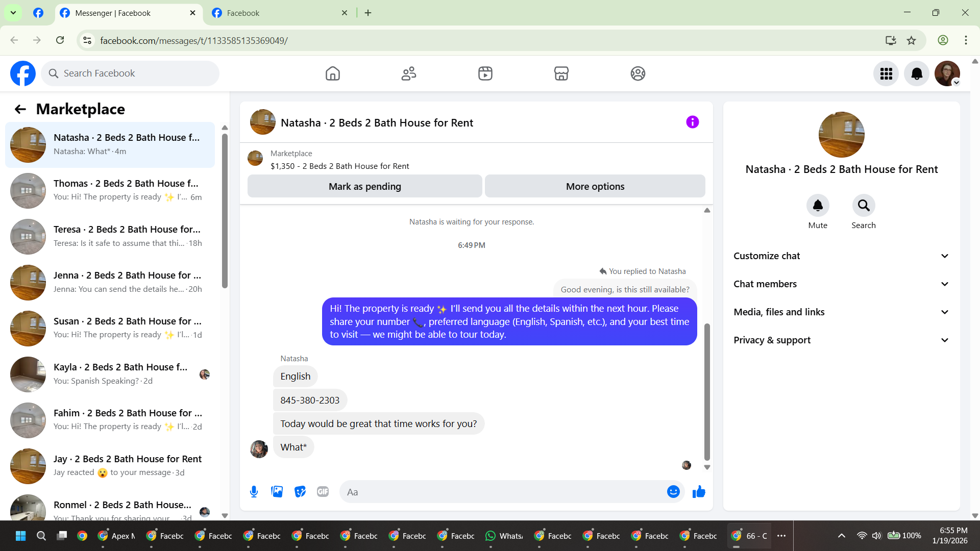Screen dimensions: 980x551
Task: Click the More options button
Action: coord(595,187)
